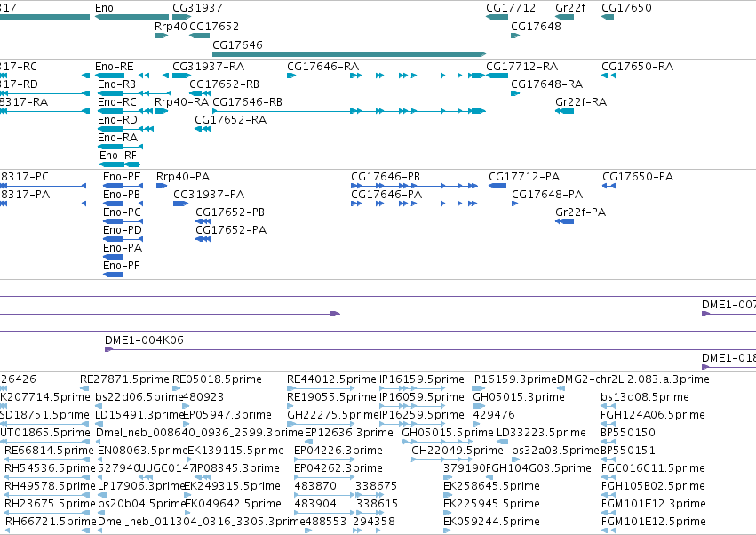Open the Rrp40 gene label
The width and height of the screenshot is (756, 535).
[171, 26]
